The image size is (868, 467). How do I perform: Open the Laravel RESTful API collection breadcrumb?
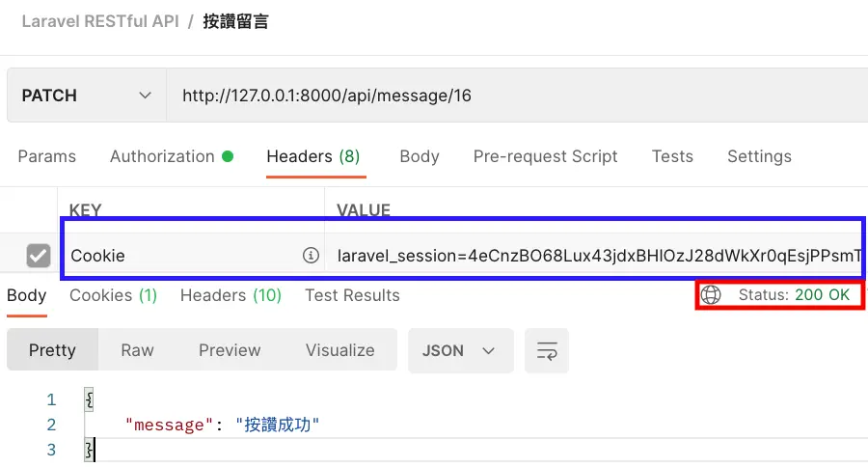coord(100,21)
